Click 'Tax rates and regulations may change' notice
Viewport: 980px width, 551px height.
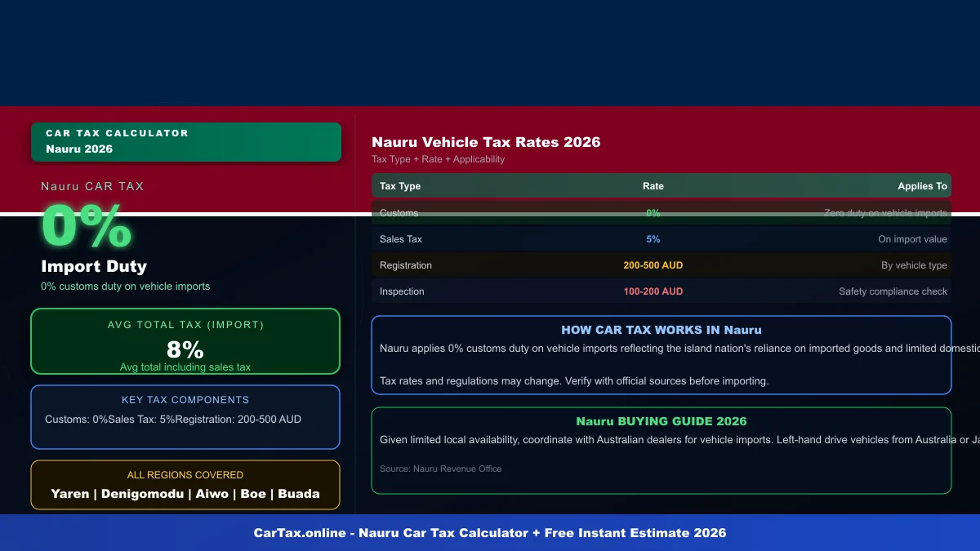(x=574, y=381)
